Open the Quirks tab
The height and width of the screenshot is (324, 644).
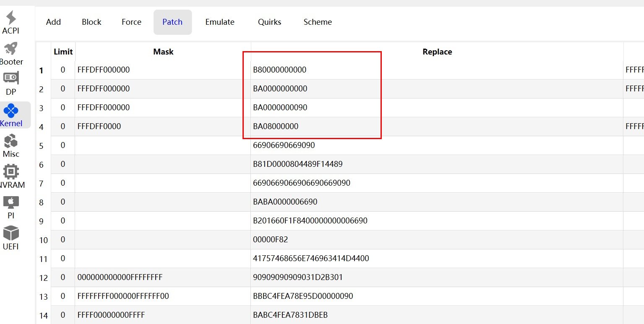pos(269,22)
